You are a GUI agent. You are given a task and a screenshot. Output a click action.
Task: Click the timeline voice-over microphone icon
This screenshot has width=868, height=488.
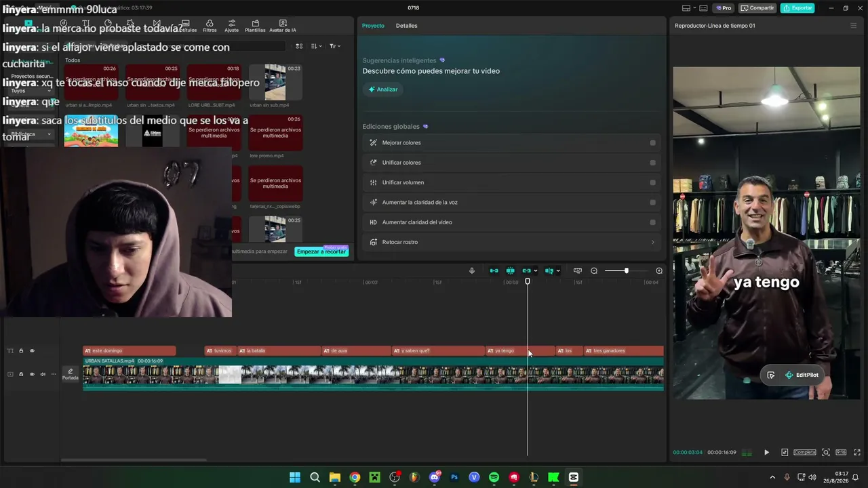coord(472,271)
